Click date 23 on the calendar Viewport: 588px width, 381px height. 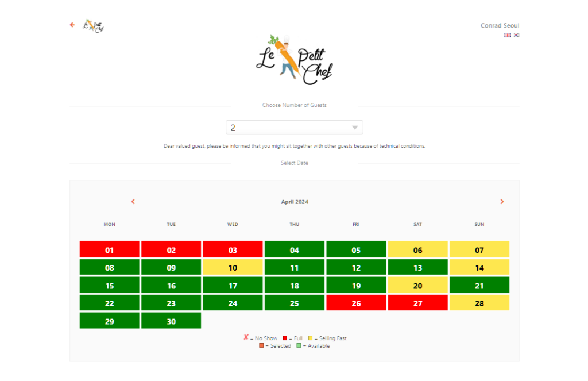click(x=171, y=302)
